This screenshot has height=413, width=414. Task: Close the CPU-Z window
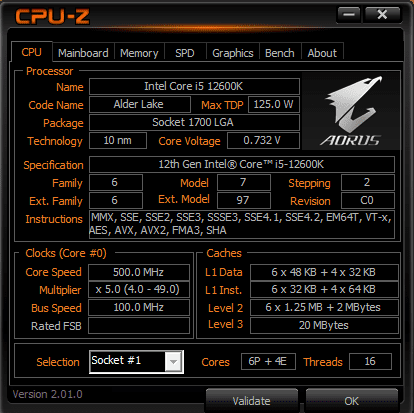tap(382, 15)
